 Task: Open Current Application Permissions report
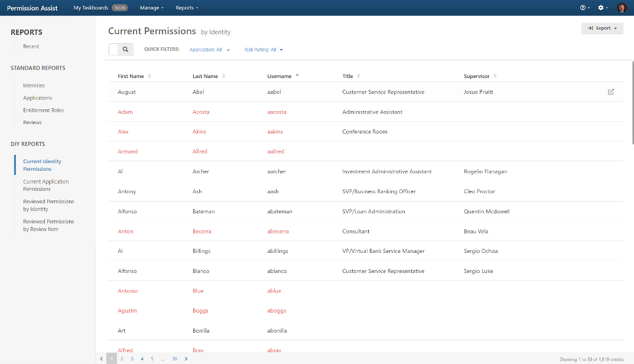click(x=46, y=185)
